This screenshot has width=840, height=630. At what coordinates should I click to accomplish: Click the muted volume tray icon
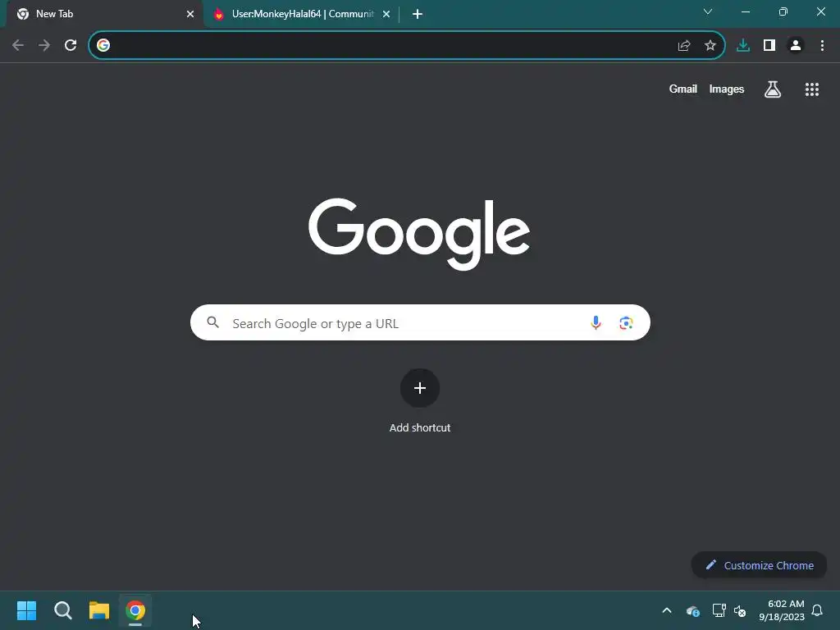740,610
